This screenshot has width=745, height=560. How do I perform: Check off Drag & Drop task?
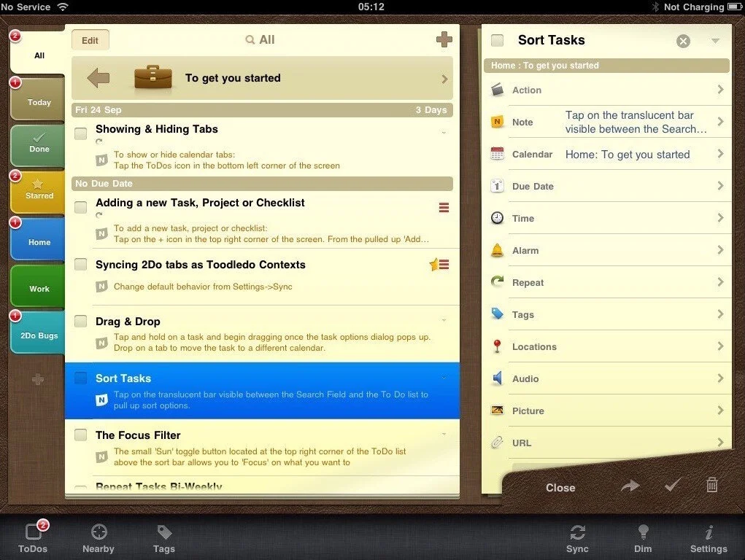[x=81, y=321]
